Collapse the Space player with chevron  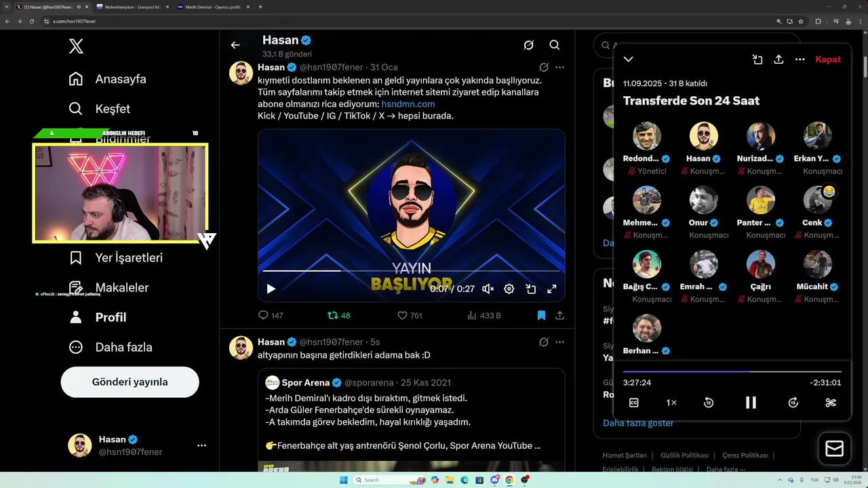tap(629, 60)
